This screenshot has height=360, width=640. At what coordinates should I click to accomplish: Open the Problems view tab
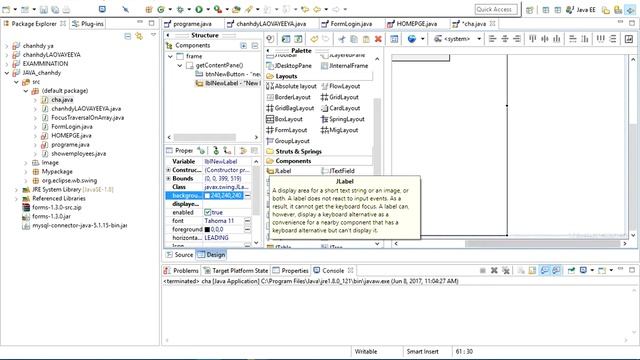click(x=181, y=271)
